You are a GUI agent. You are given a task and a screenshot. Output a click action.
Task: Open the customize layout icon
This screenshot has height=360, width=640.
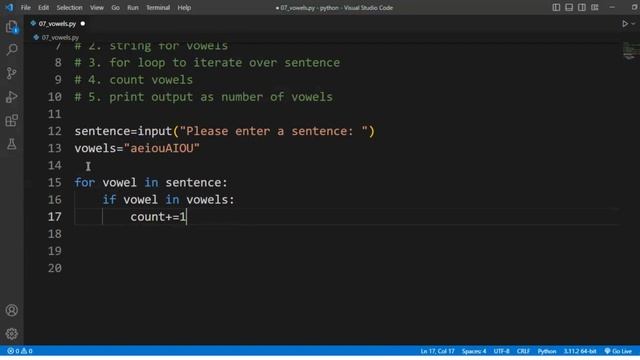tap(595, 7)
